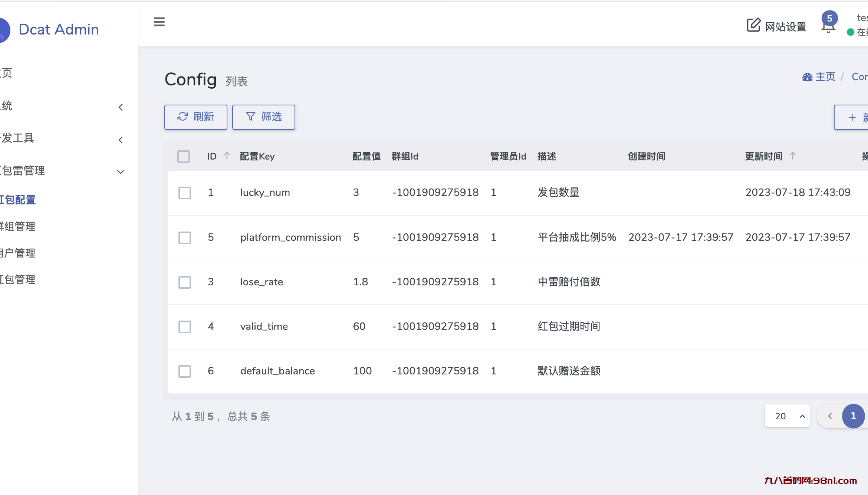The height and width of the screenshot is (495, 868).
Task: Toggle the select-all checkbox in table header
Action: pyautogui.click(x=184, y=157)
